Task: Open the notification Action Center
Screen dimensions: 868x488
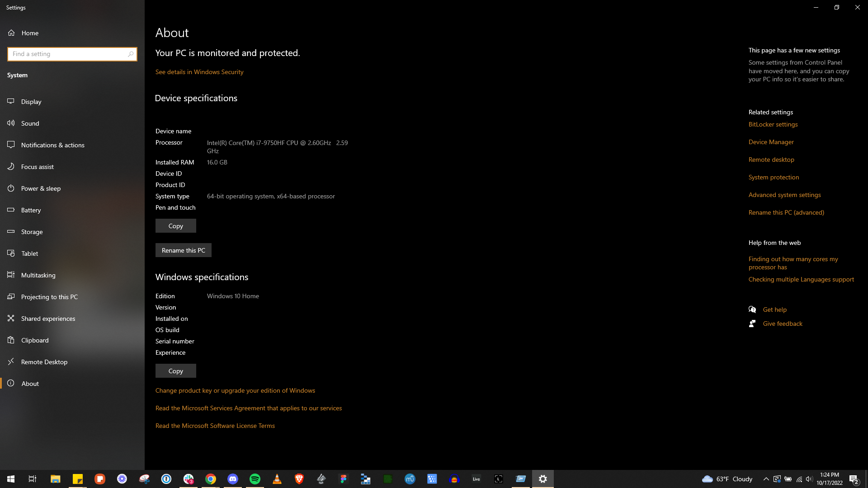Action: [854, 479]
